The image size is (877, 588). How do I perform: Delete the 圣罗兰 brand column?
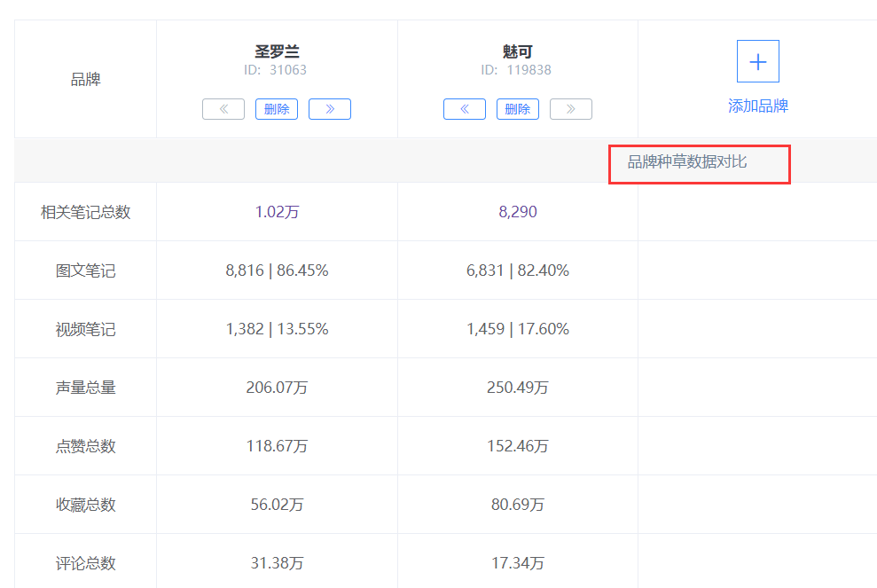click(x=277, y=109)
